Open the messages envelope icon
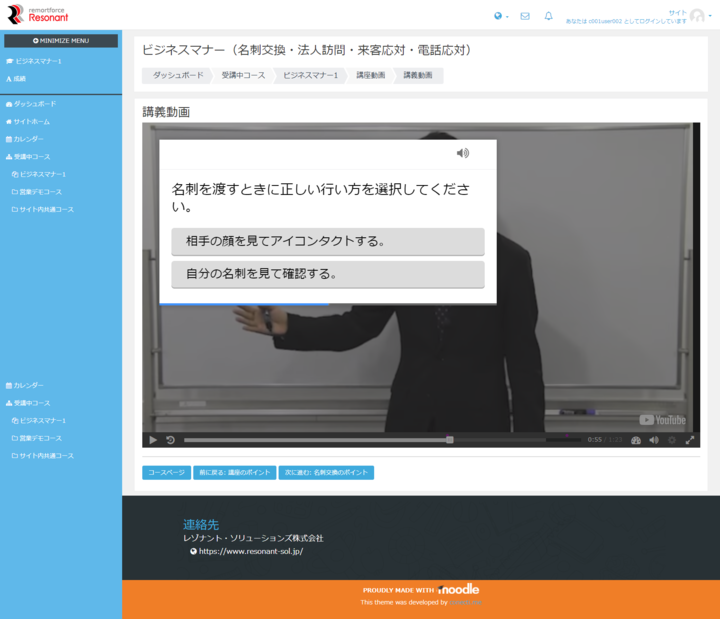 pos(525,16)
